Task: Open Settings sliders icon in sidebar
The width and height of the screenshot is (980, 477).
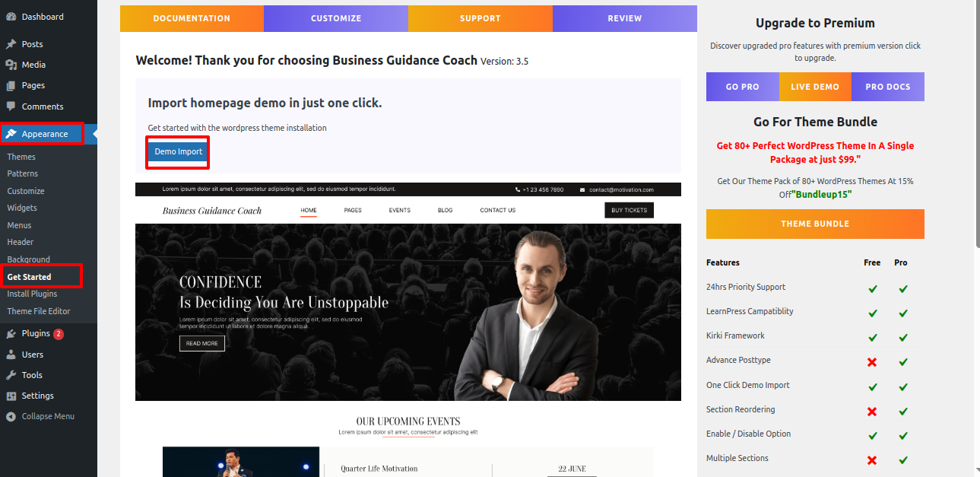Action: tap(11, 396)
